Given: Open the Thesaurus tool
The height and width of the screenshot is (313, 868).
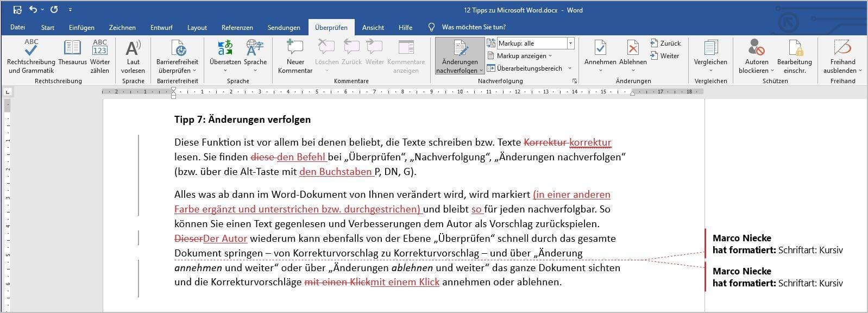Looking at the screenshot, I should tap(72, 49).
